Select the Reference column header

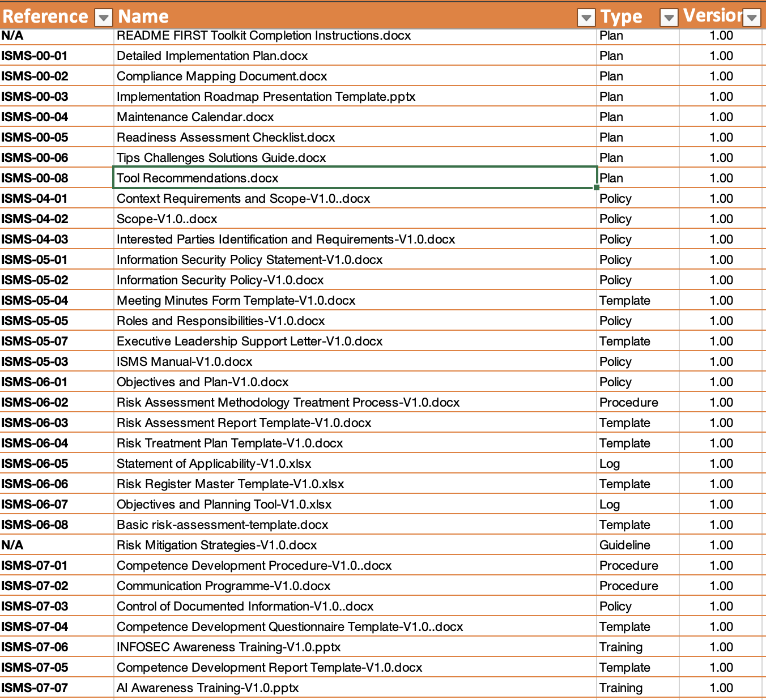(x=45, y=16)
